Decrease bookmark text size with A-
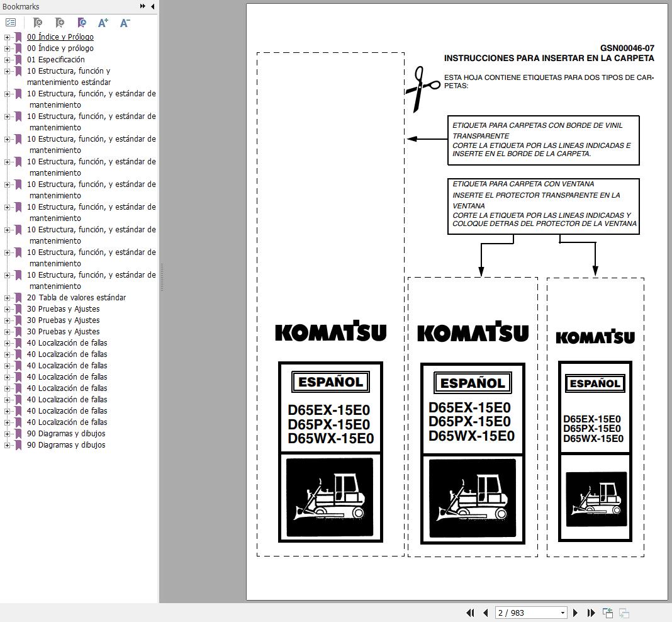 click(125, 22)
